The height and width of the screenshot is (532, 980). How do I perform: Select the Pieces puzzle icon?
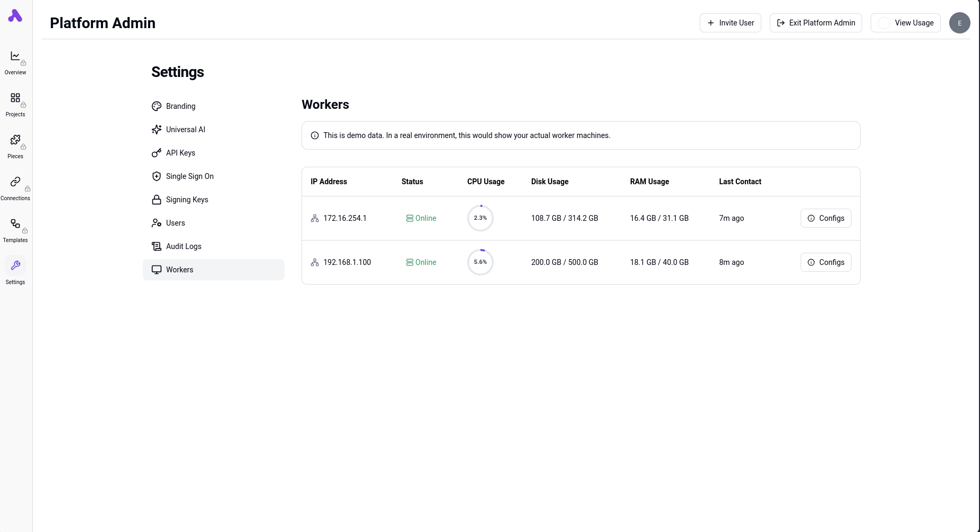pyautogui.click(x=15, y=140)
